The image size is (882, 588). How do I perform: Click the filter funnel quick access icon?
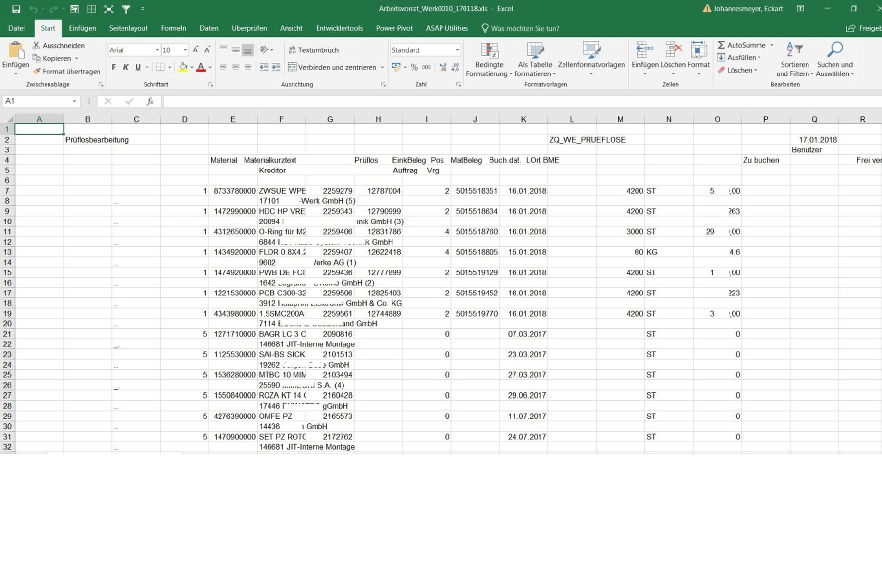pos(126,9)
